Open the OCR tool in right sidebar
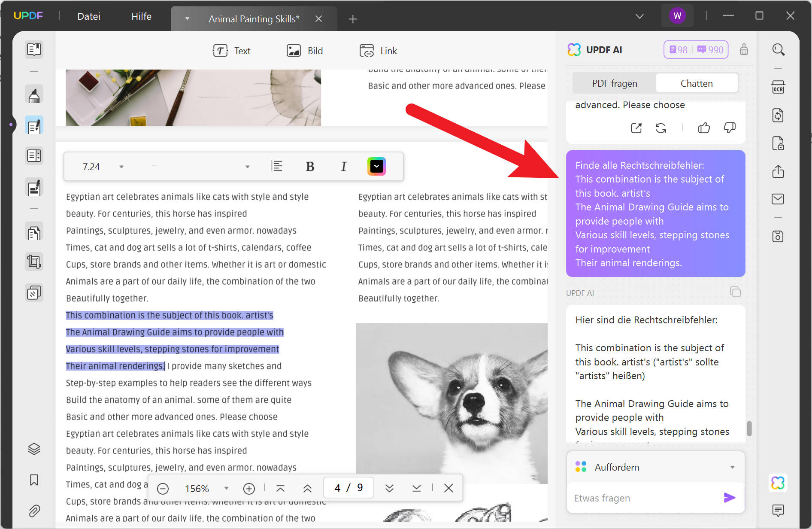Viewport: 812px width, 529px height. click(x=778, y=87)
